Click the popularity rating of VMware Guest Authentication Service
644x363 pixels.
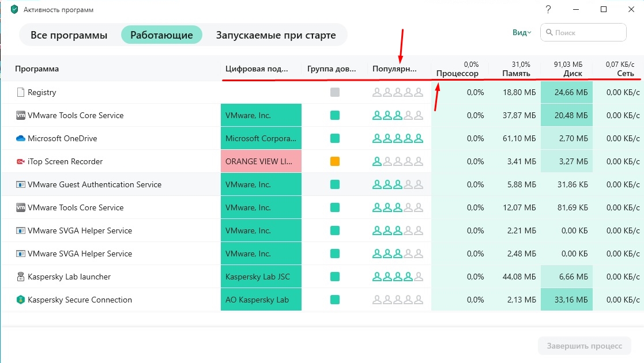(398, 184)
